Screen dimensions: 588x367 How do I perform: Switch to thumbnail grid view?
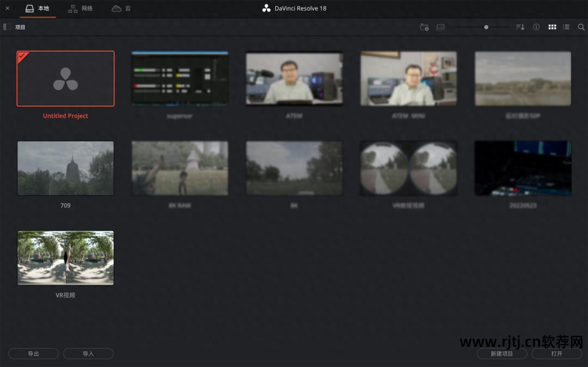[x=552, y=27]
